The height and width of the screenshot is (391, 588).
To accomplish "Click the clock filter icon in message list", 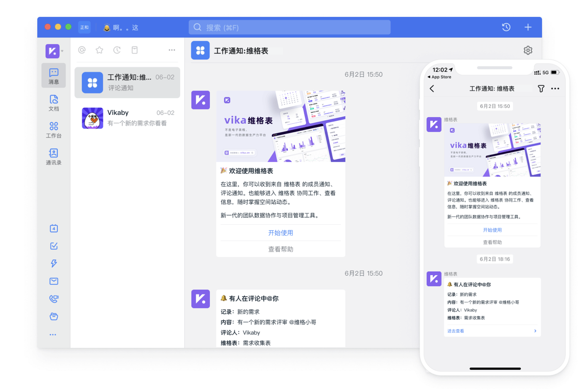I will pos(117,50).
